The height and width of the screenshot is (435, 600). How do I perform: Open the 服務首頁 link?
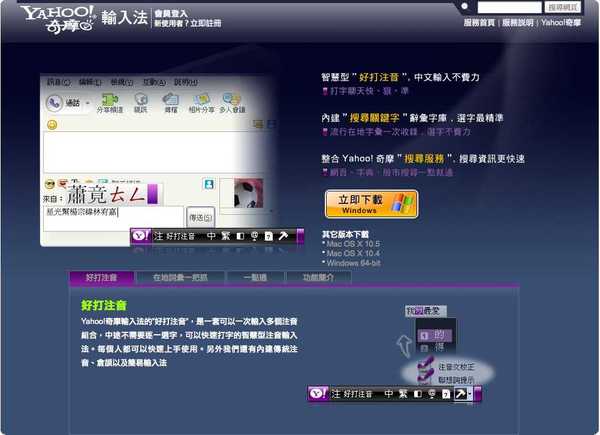479,23
